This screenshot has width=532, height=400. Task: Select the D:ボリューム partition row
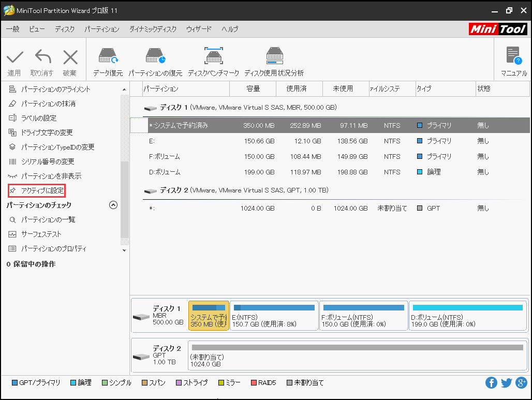tap(330, 172)
